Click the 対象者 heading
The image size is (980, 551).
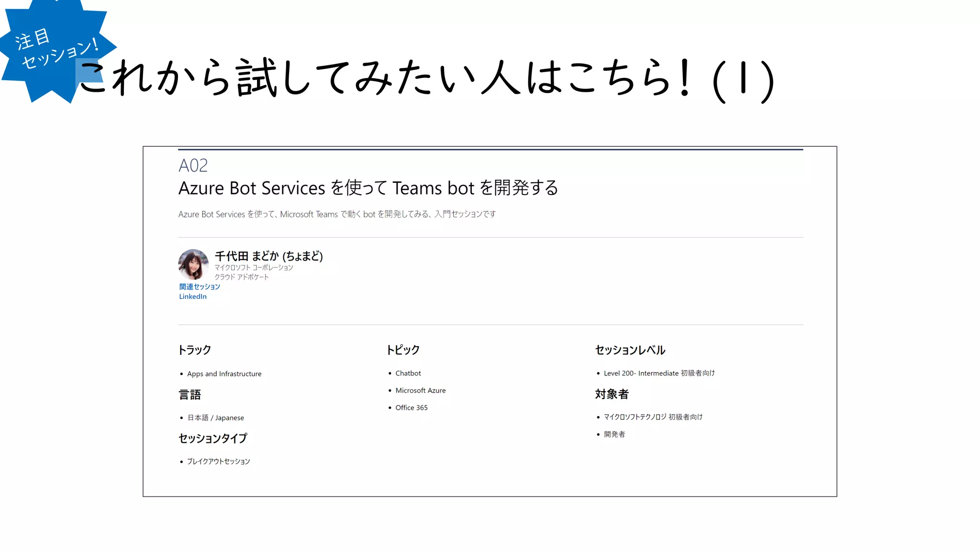click(x=612, y=394)
